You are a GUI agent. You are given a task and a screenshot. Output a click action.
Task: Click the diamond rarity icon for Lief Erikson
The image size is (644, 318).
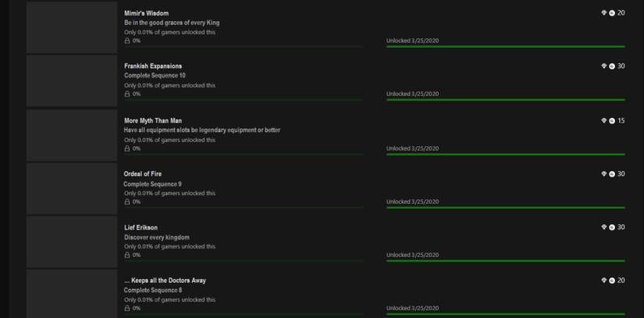point(603,227)
